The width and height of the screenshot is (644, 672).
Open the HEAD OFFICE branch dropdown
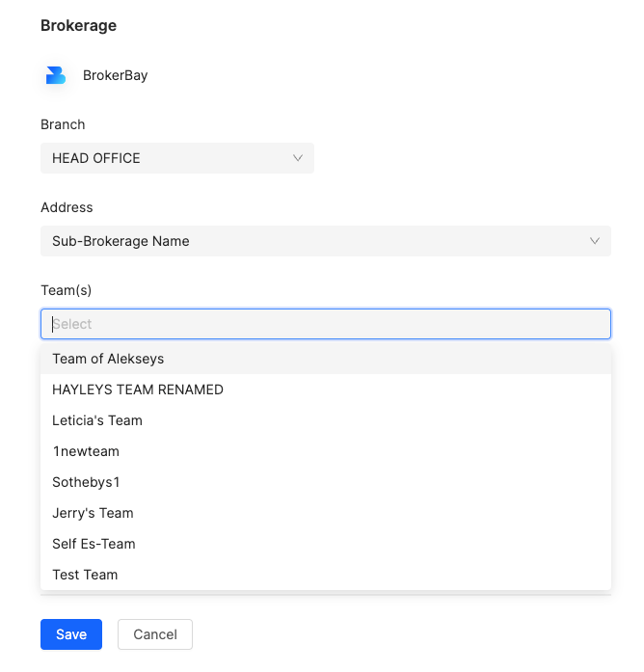click(177, 158)
